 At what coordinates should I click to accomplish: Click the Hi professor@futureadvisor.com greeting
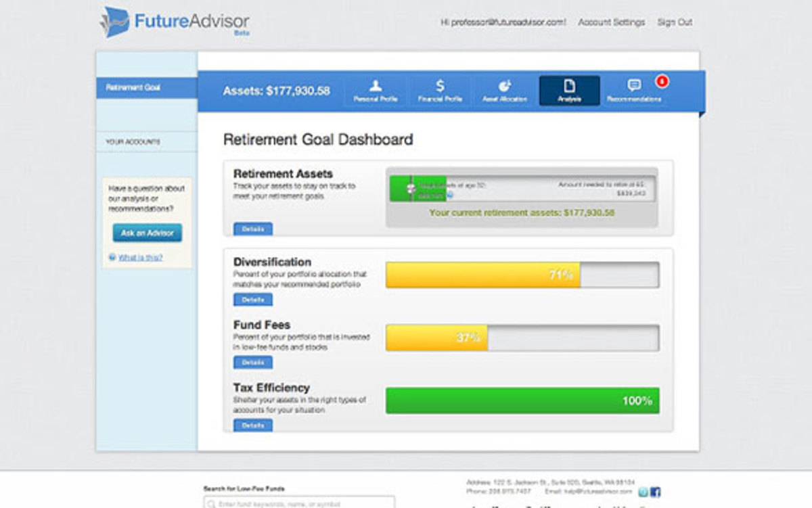pos(503,22)
